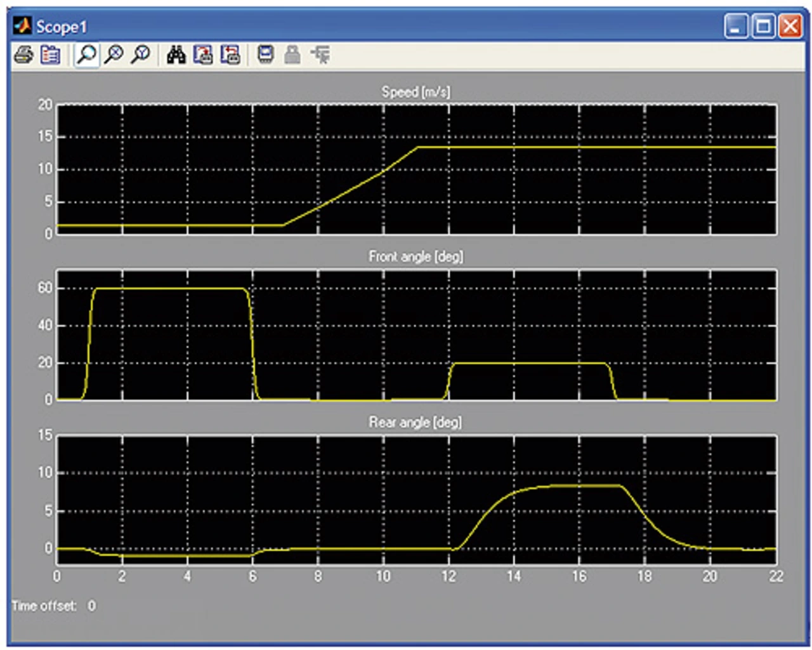Image resolution: width=812 pixels, height=650 pixels.
Task: Minimize the Scope1 window
Action: [736, 27]
